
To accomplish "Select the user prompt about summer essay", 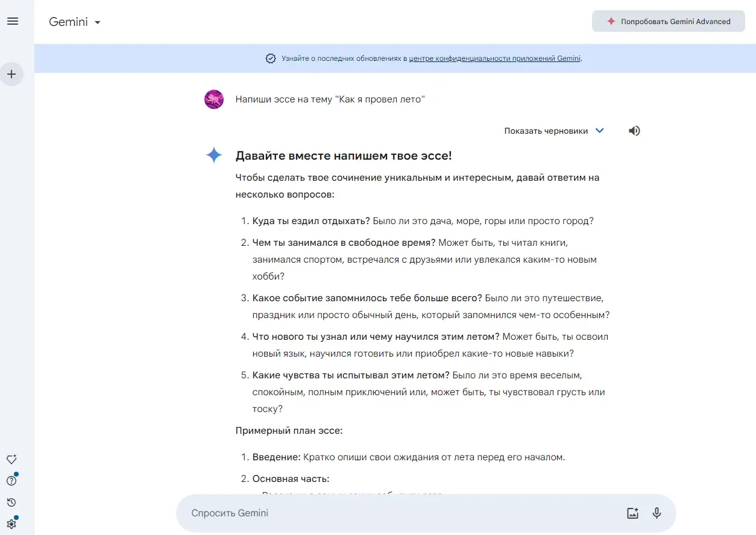I will coord(330,99).
